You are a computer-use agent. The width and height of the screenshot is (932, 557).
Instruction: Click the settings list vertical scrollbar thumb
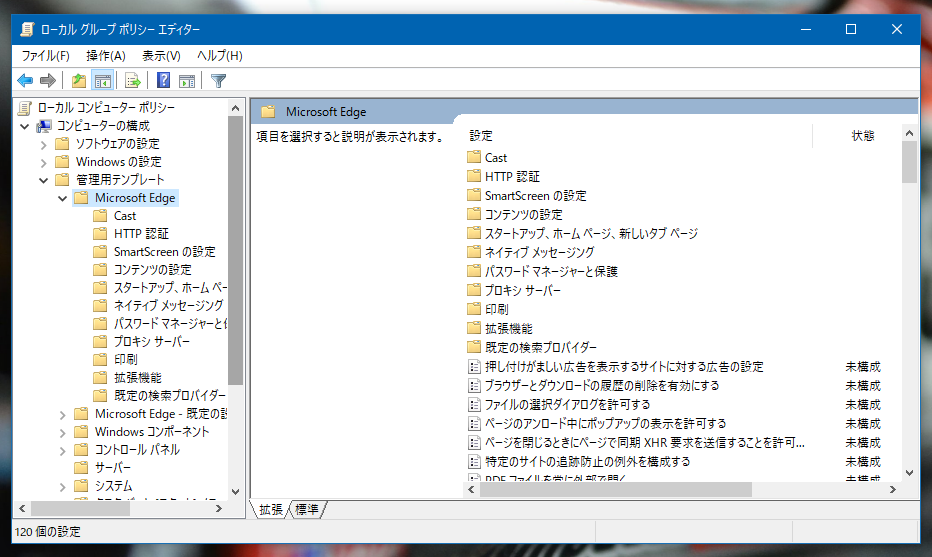909,162
